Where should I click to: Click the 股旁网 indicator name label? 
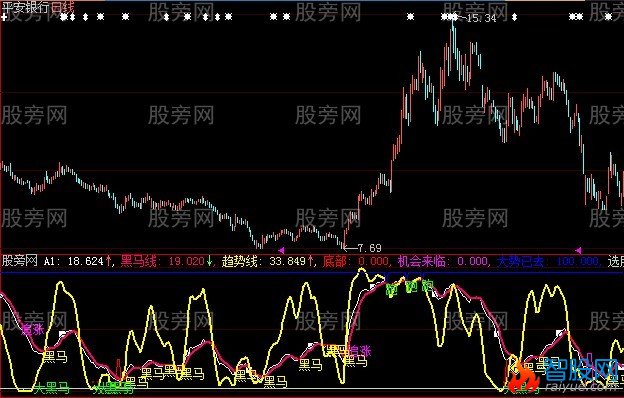20,261
